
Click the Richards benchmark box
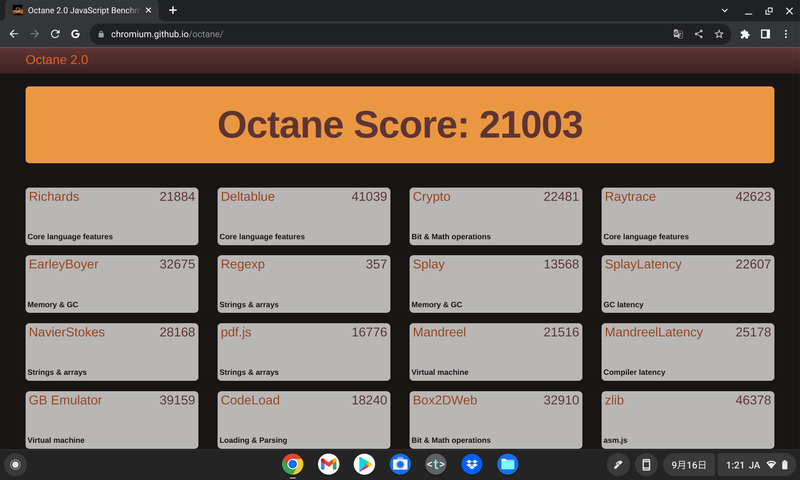pos(112,216)
